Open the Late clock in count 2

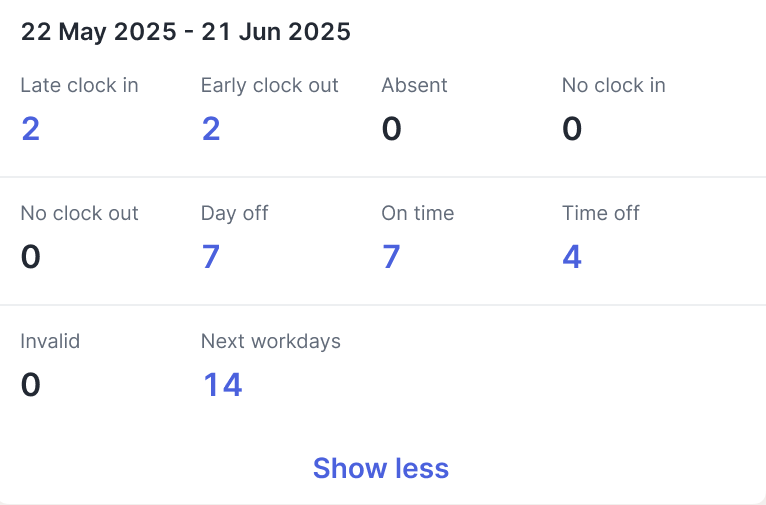pos(31,129)
